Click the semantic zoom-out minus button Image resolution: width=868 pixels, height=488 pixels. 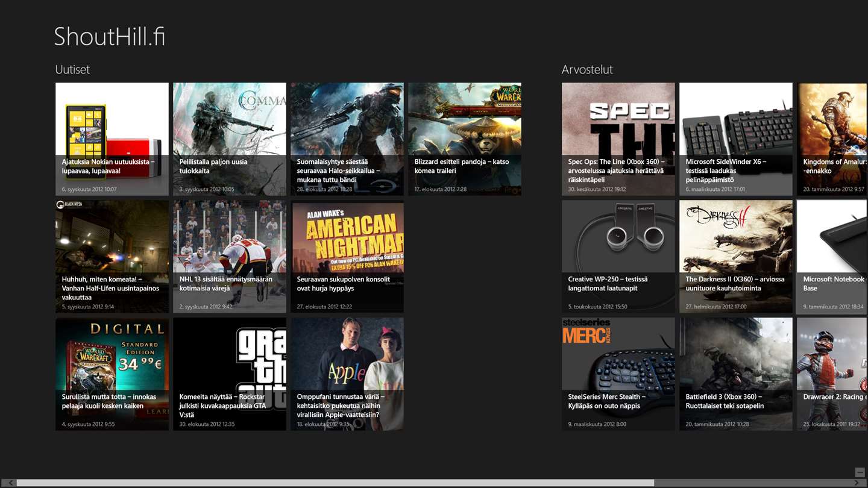[x=860, y=472]
